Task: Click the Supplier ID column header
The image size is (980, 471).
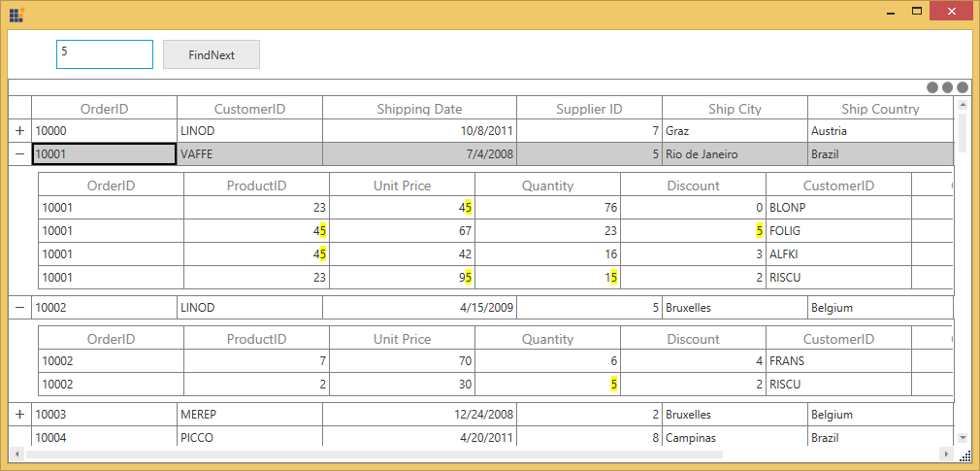Action: coord(589,108)
